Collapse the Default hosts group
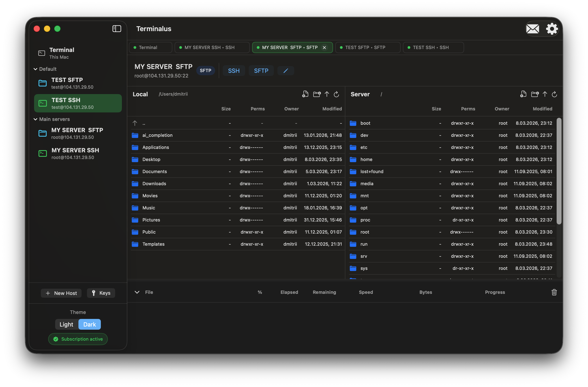The width and height of the screenshot is (588, 387). tap(35, 69)
